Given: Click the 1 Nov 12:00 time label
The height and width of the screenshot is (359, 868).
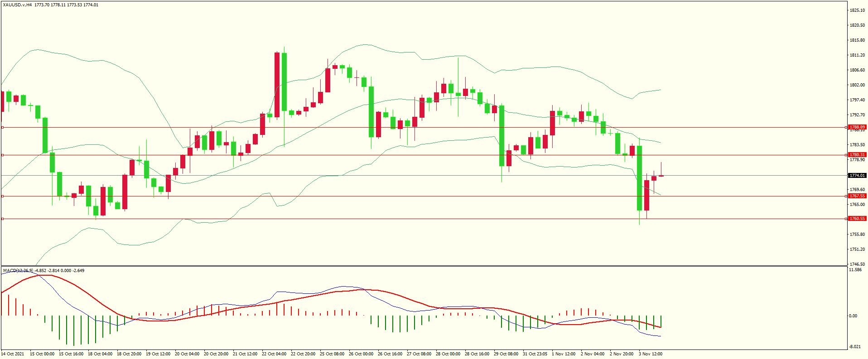Looking at the screenshot, I should coord(564,354).
